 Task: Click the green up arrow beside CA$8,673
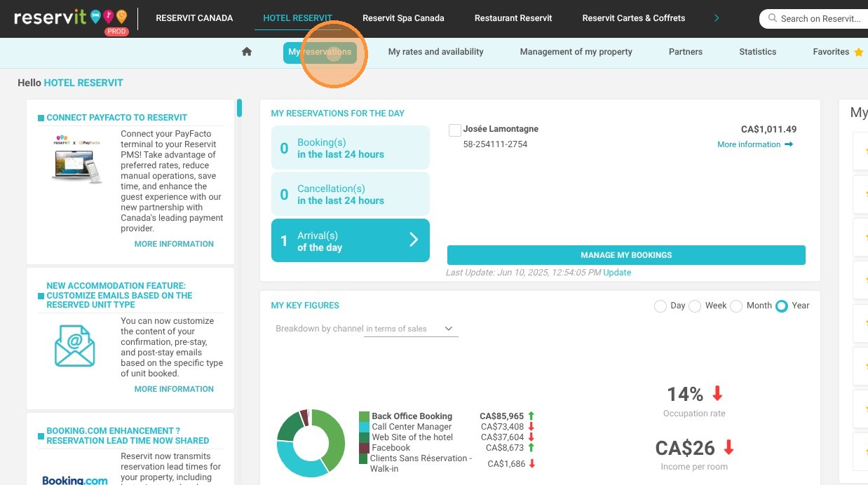click(531, 447)
